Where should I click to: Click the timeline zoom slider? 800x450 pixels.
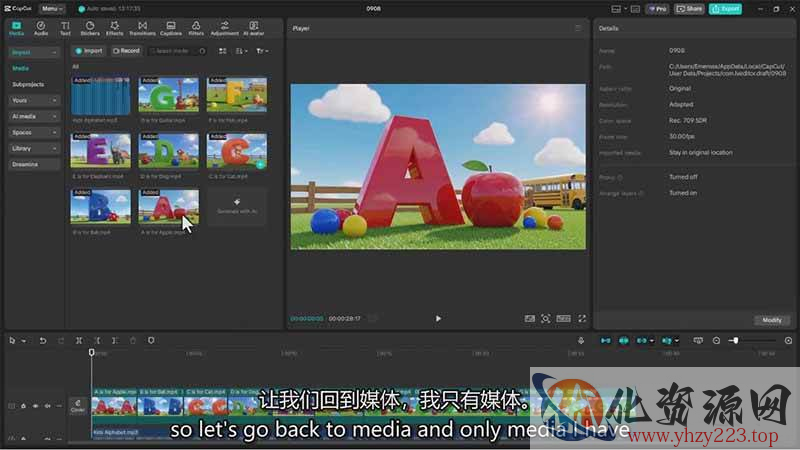(x=734, y=341)
